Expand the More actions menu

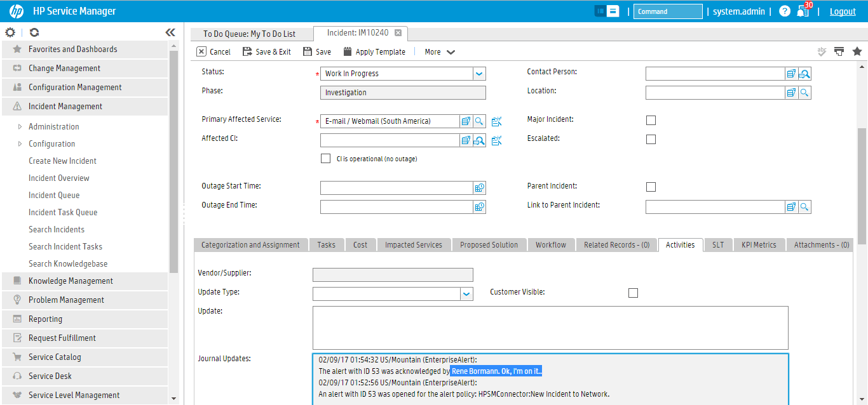pyautogui.click(x=440, y=52)
